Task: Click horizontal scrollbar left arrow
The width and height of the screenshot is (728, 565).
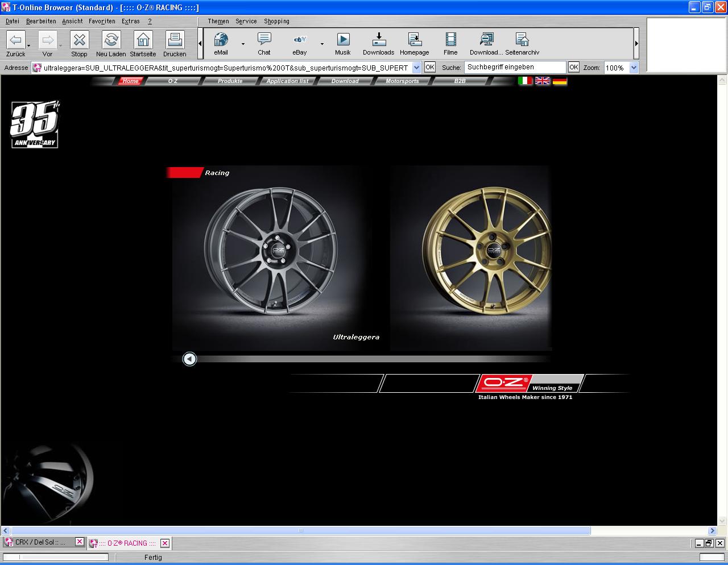Action: (6, 531)
